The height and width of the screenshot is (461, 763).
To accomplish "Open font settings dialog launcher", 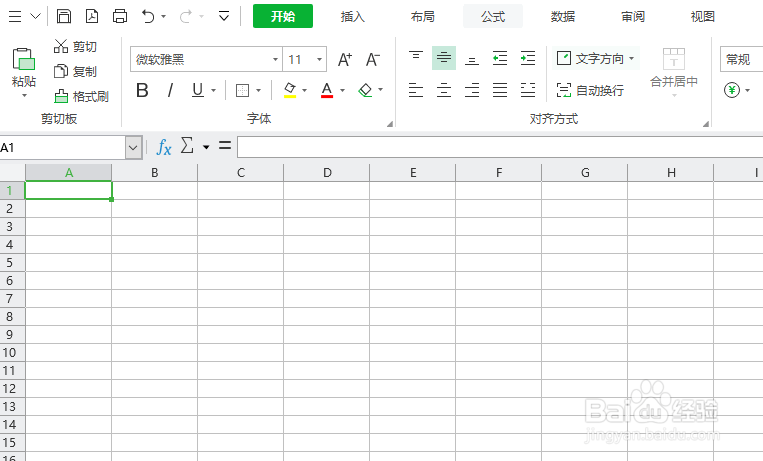I will (390, 124).
